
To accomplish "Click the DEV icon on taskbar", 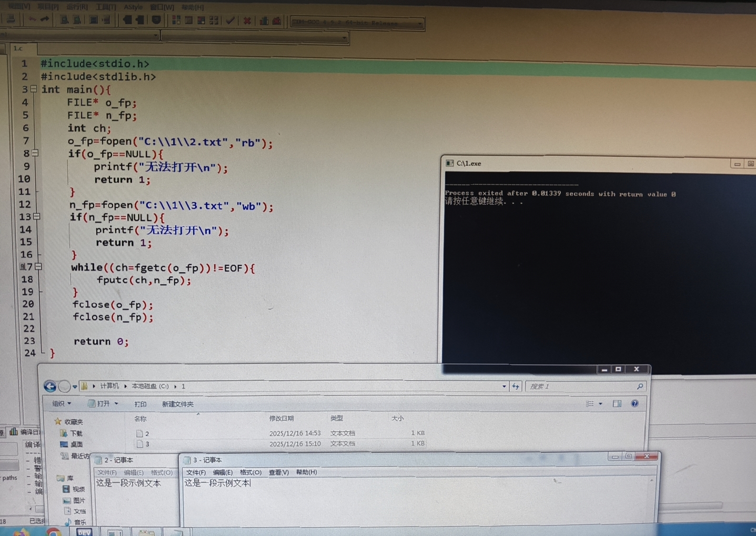I will (84, 532).
